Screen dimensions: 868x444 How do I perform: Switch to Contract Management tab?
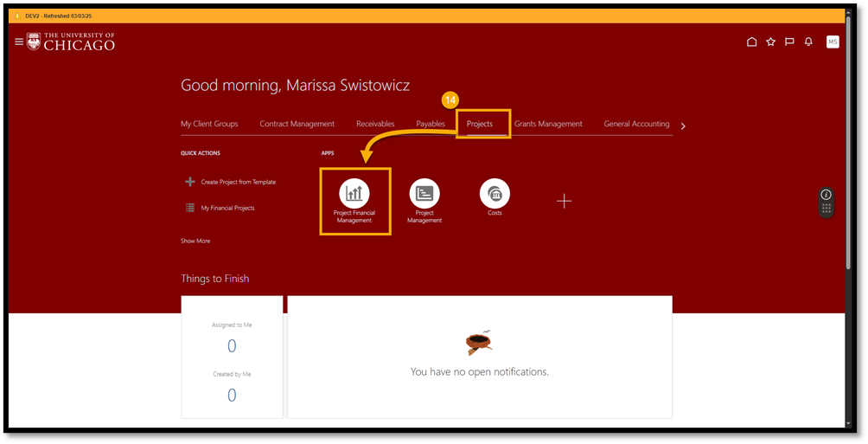tap(297, 124)
